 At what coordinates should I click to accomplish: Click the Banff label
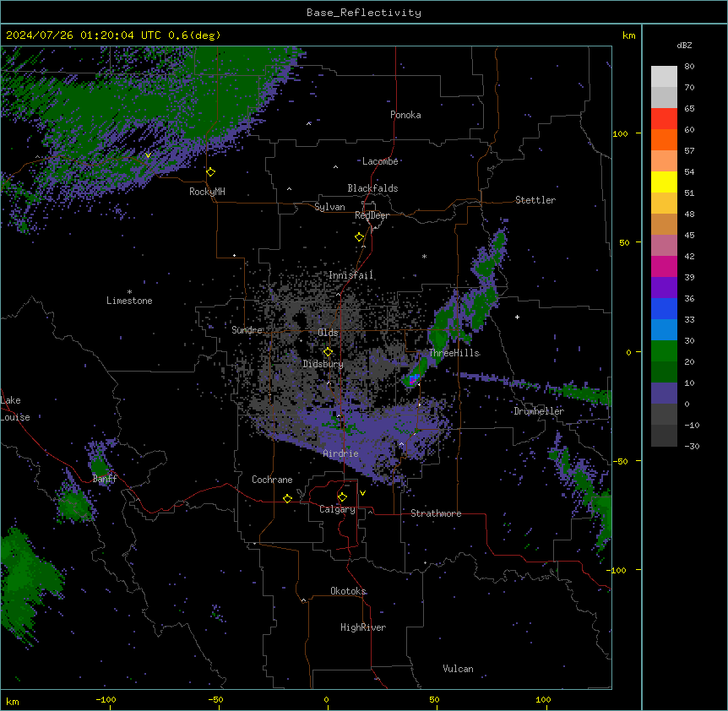click(x=105, y=479)
